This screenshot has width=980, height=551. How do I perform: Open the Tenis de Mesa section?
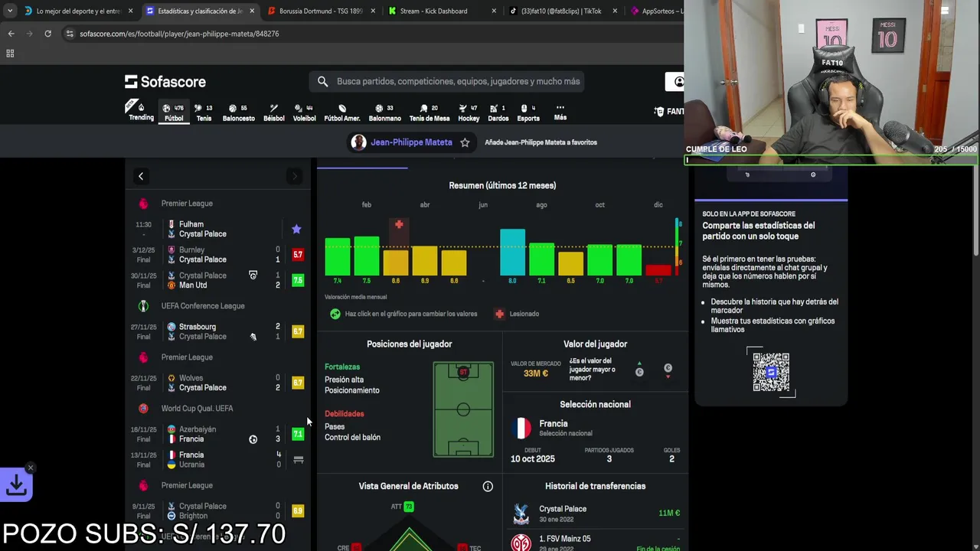[429, 112]
